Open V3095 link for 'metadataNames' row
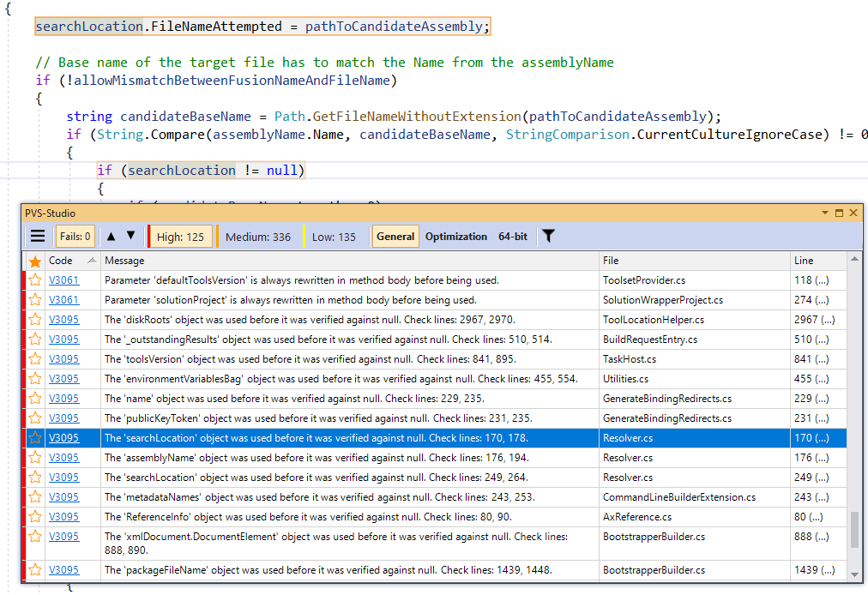The image size is (868, 595). point(63,497)
